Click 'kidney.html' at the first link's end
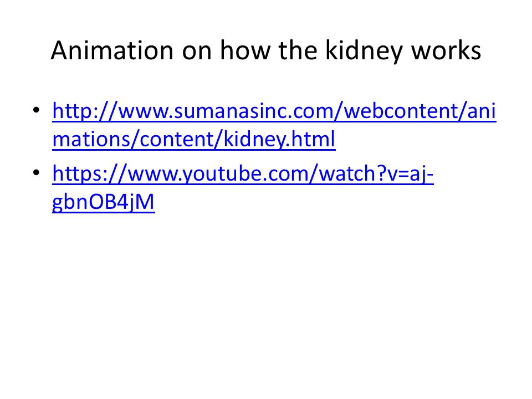The height and width of the screenshot is (399, 532). pyautogui.click(x=279, y=139)
